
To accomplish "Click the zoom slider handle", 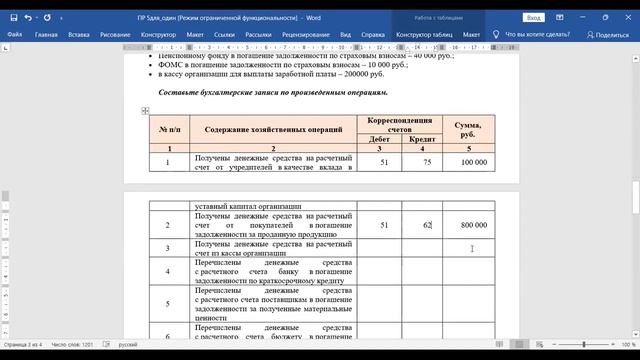I will (x=584, y=344).
